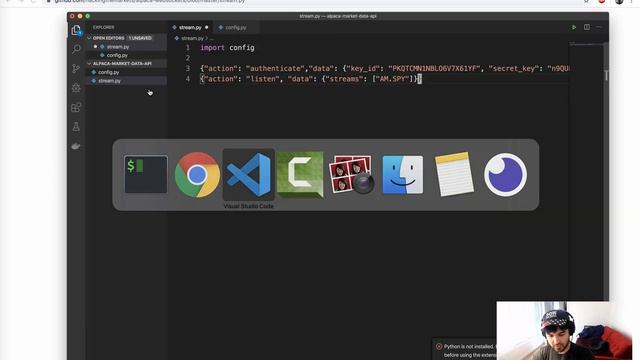Open the Run and Debug view
Image resolution: width=640 pixels, height=360 pixels.
point(76,88)
